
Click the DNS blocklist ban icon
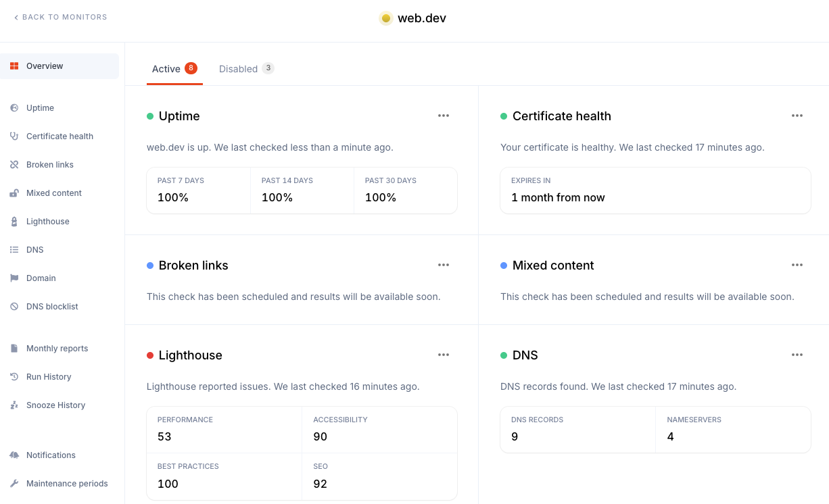[x=14, y=307]
